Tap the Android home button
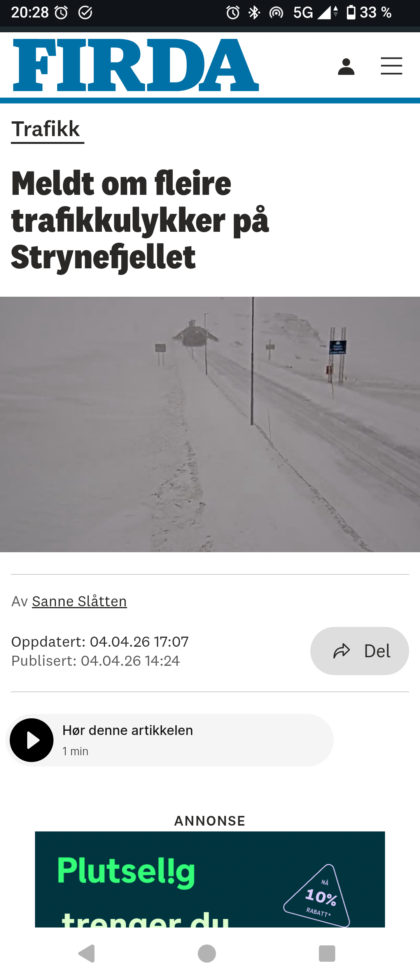Screen dimensions: 420x980 tap(207, 954)
